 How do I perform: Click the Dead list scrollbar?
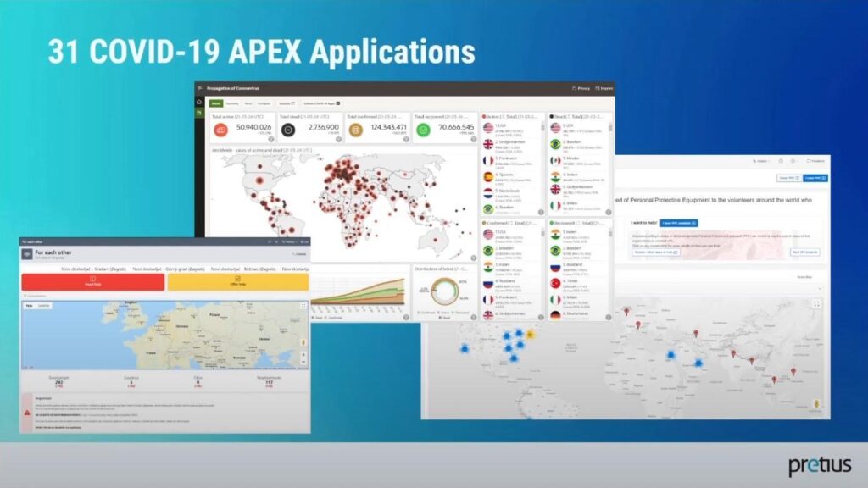610,128
